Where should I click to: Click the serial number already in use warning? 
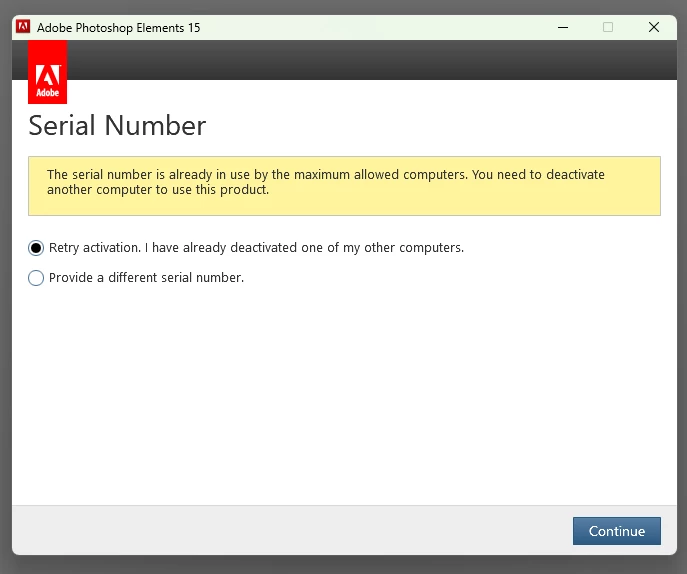pos(344,186)
